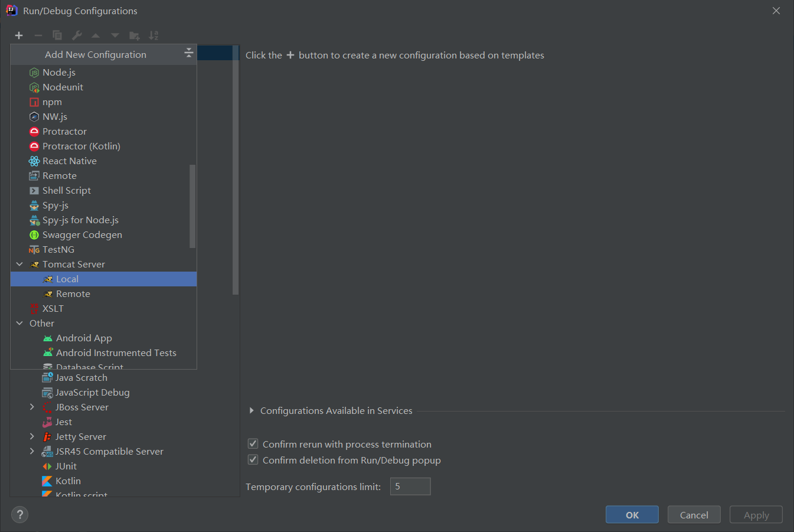
Task: Click the Apply button
Action: (756, 515)
